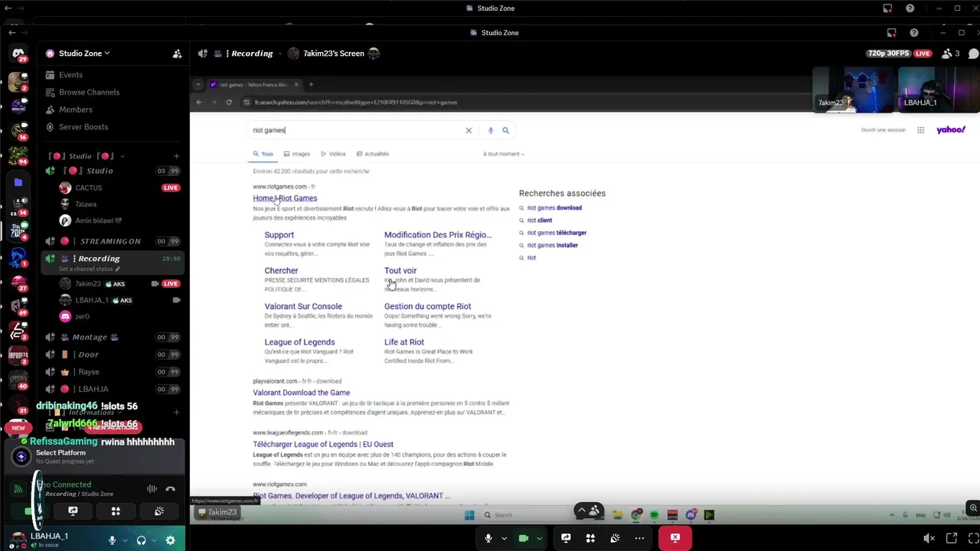980x551 pixels.
Task: Click the invite people icon beside Studio Zone
Action: point(177,54)
